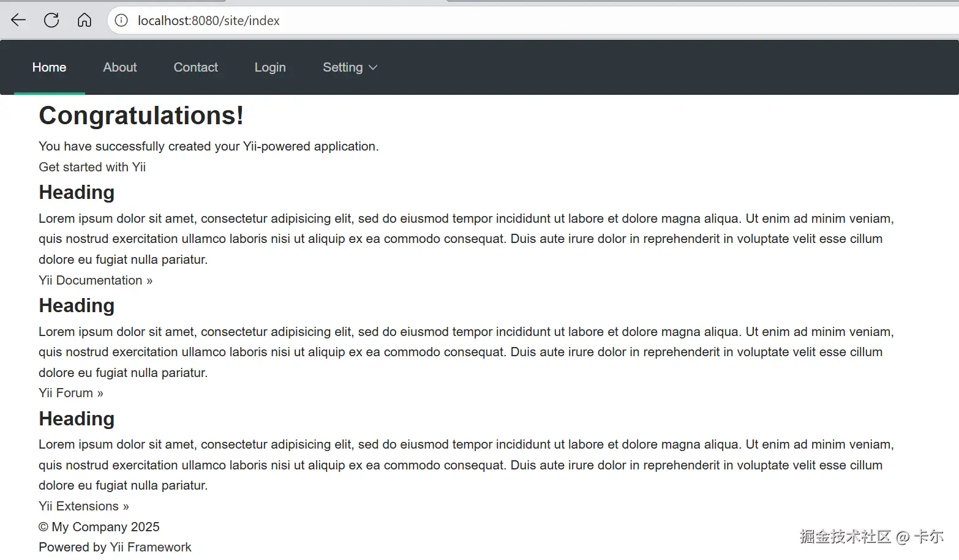Image resolution: width=959 pixels, height=560 pixels.
Task: Go to the Login page
Action: 270,67
